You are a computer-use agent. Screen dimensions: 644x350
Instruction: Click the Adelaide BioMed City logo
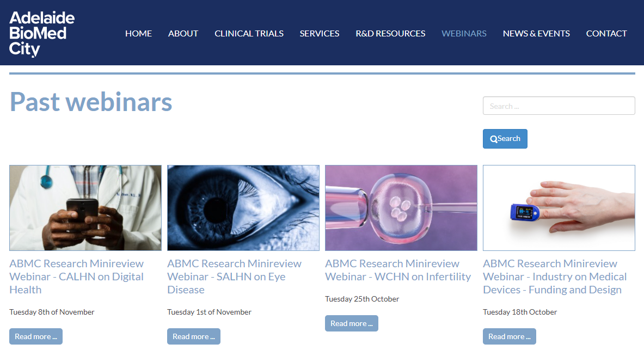42,34
